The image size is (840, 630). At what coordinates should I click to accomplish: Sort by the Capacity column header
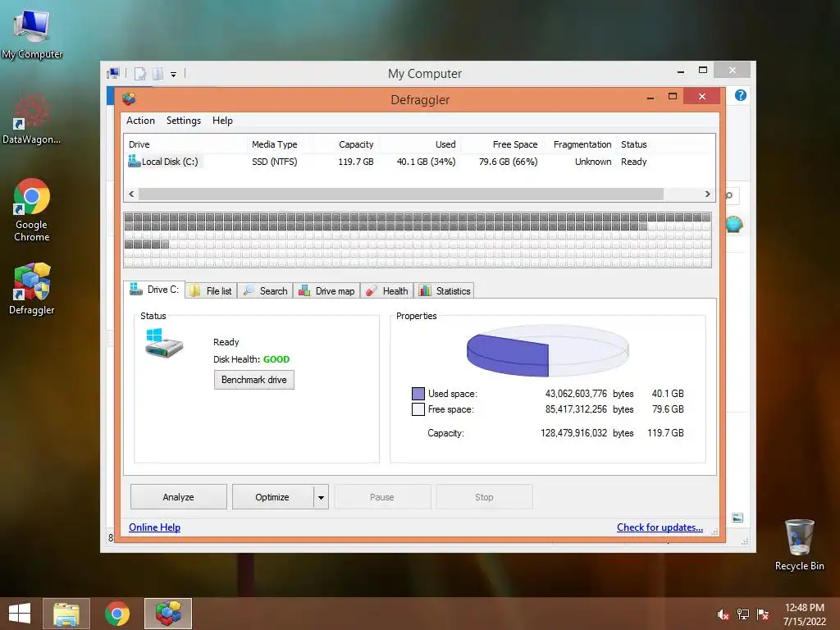coord(346,144)
